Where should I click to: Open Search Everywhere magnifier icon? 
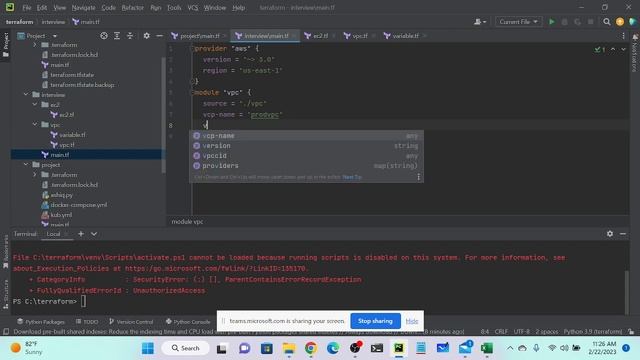[x=607, y=22]
